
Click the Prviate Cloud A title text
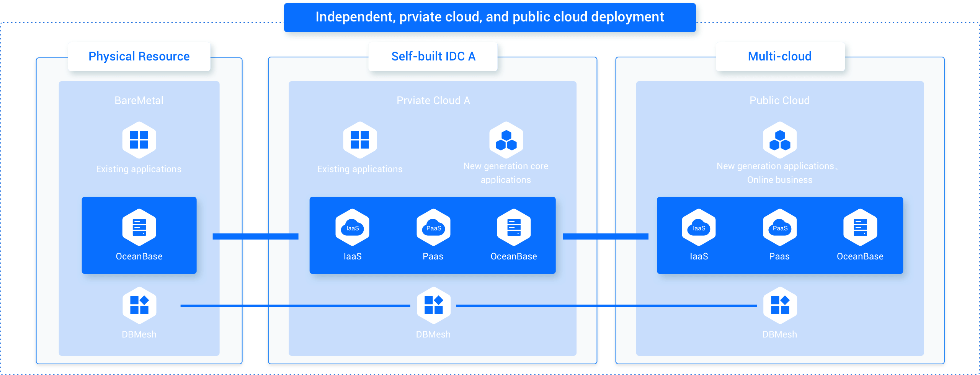(433, 100)
